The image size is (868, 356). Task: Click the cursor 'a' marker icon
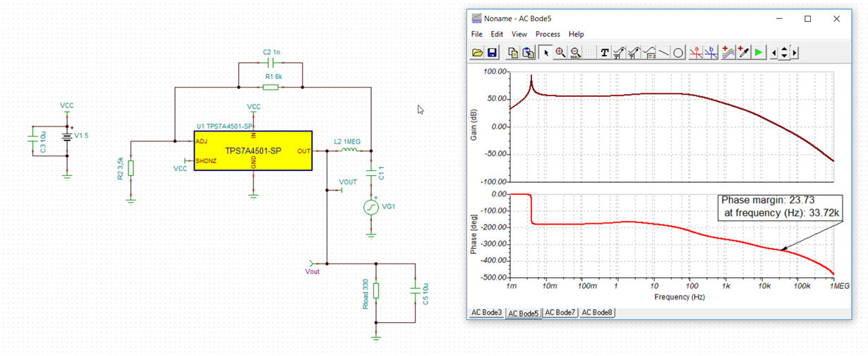(697, 52)
